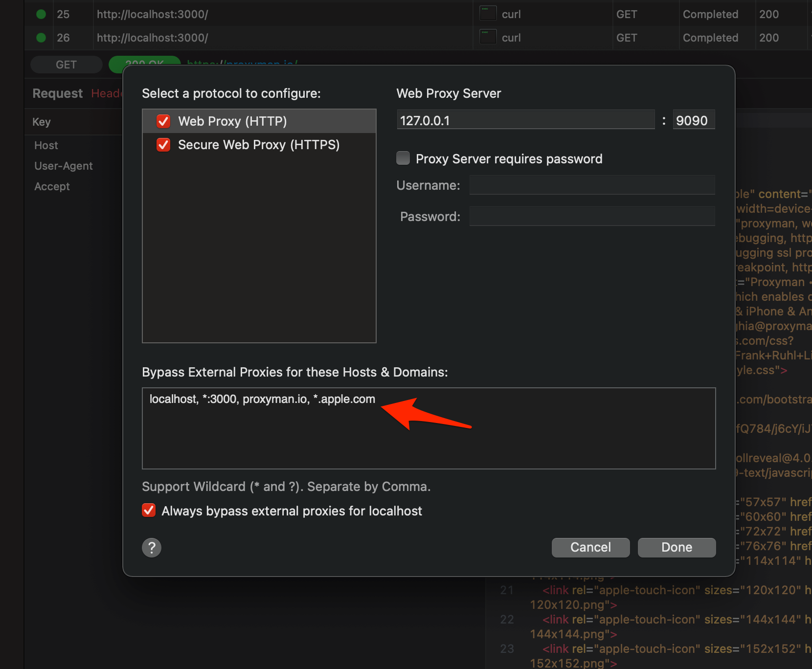This screenshot has height=669, width=812.
Task: Enable Proxy Server requires password
Action: tap(403, 158)
